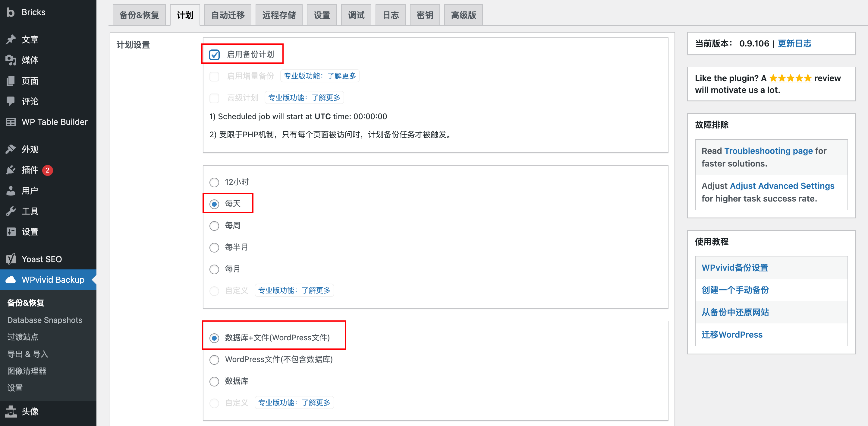The image size is (868, 426).
Task: Open the 更新日志 changelog link
Action: tap(794, 43)
